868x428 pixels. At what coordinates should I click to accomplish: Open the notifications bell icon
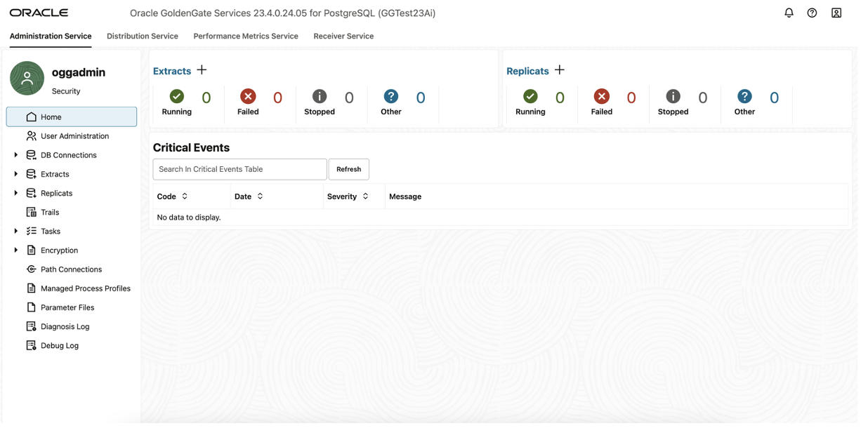click(x=789, y=13)
